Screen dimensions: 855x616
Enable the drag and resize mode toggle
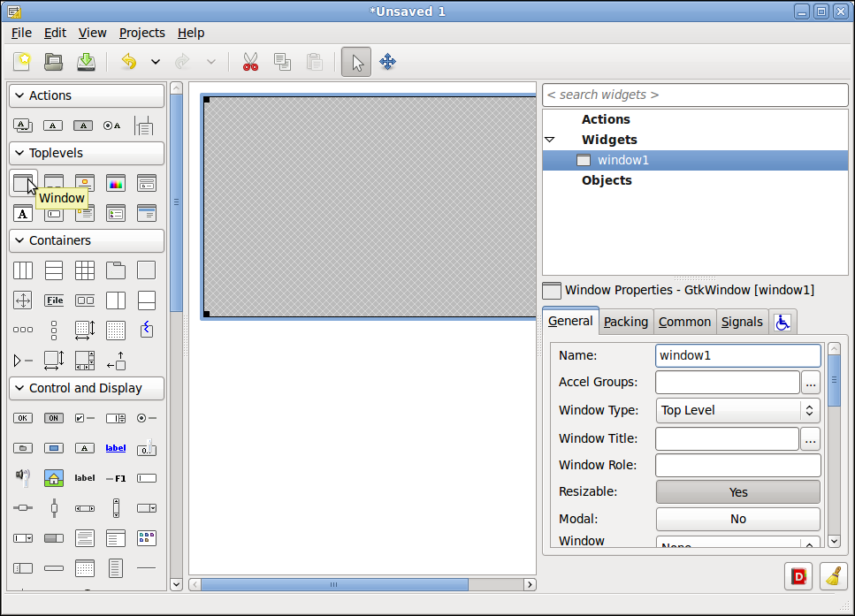(x=387, y=62)
